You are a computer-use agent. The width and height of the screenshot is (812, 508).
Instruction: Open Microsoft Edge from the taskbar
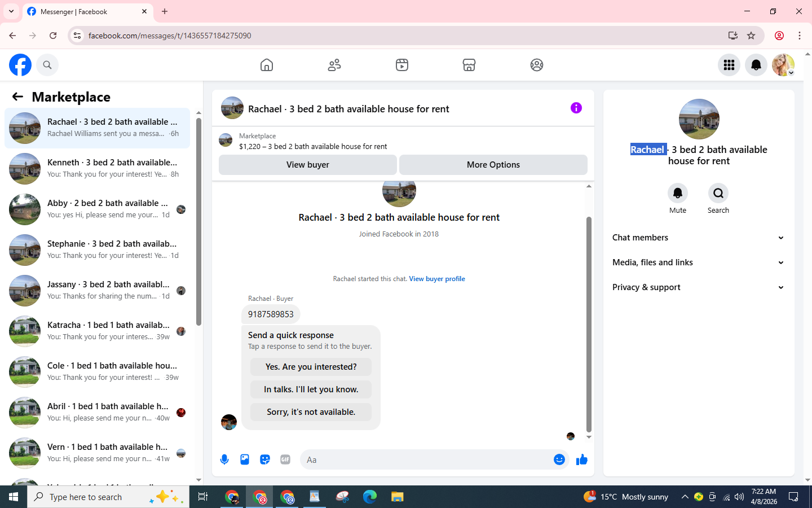370,497
